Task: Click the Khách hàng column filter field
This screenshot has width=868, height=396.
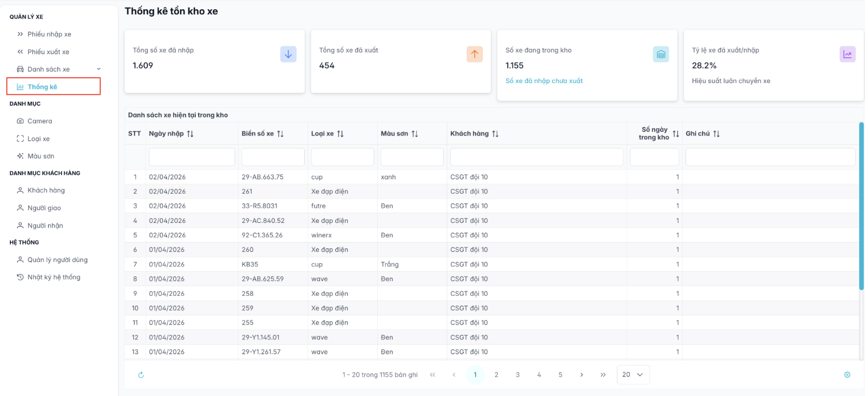Action: pos(536,157)
